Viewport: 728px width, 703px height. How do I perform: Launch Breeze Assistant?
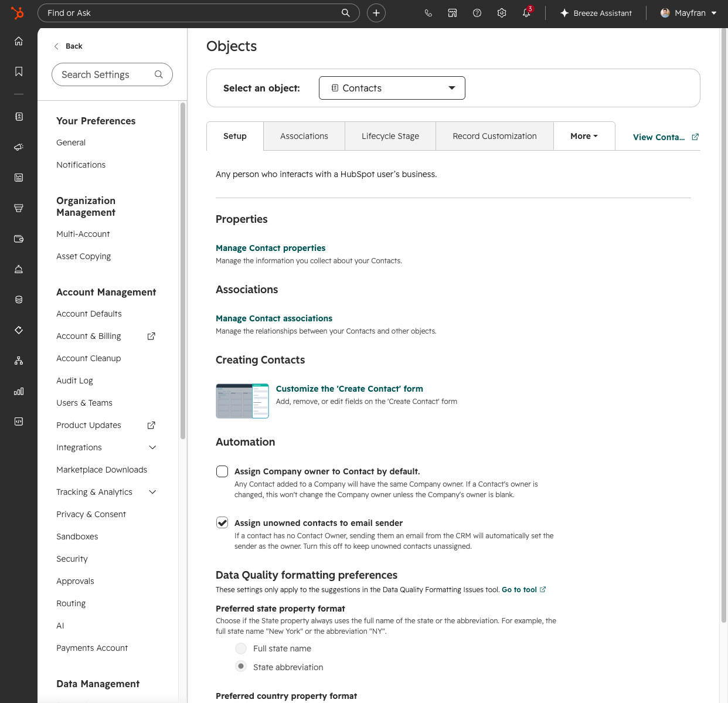coord(596,13)
